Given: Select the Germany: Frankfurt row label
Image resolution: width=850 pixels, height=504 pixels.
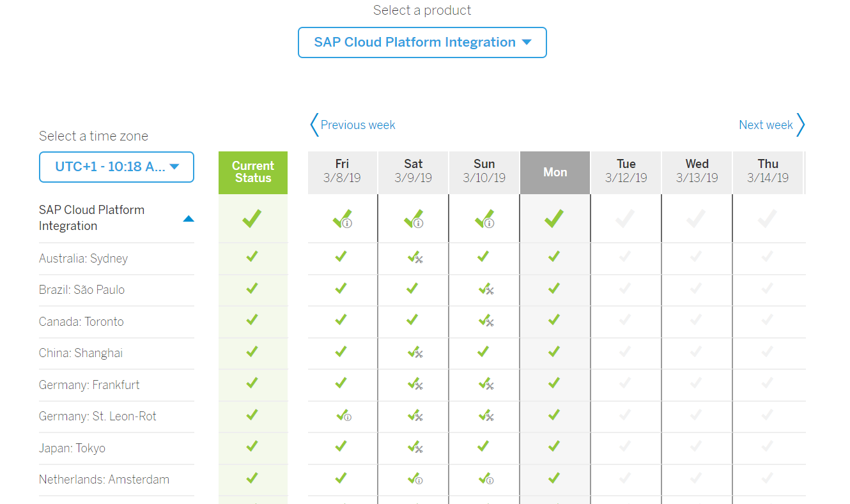Looking at the screenshot, I should [89, 385].
